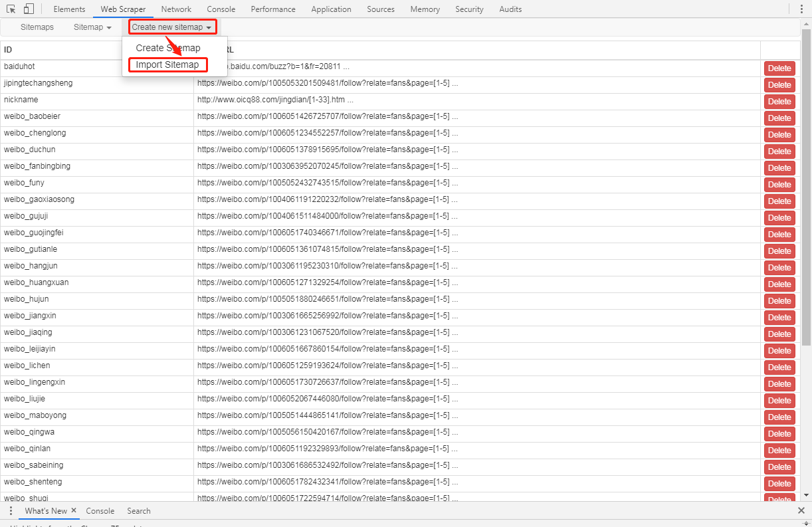Viewport: 812px width, 527px height.
Task: Delete the weibo_maboyong sitemap
Action: (779, 417)
